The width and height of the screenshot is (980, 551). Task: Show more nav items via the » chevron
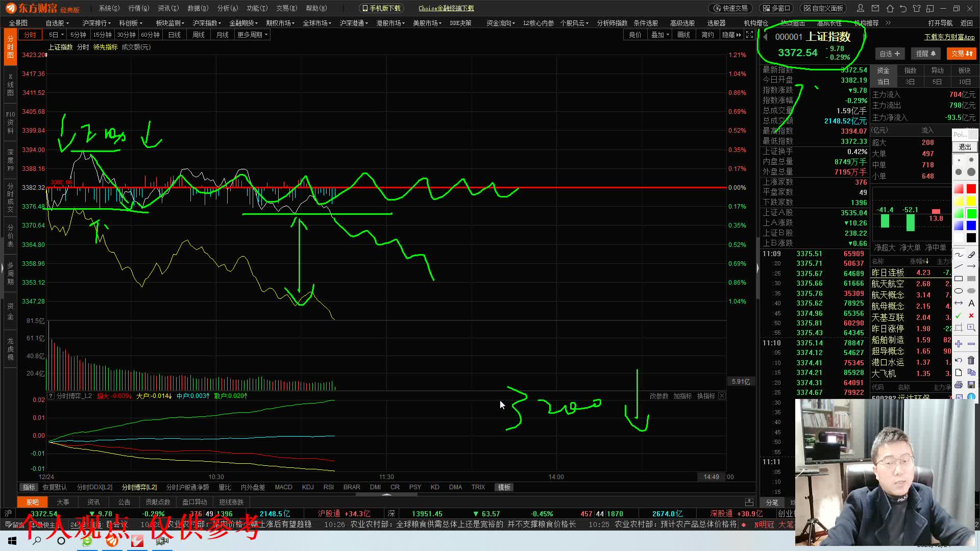click(888, 23)
